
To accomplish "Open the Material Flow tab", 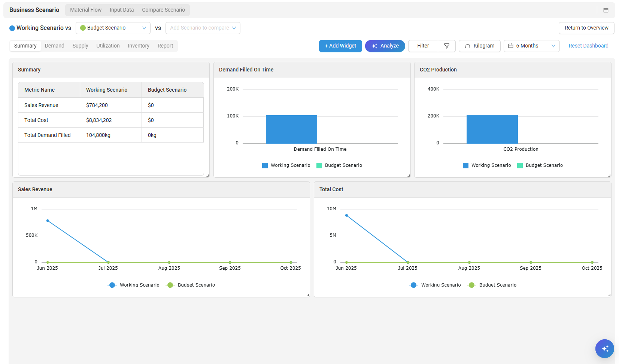I will [x=86, y=10].
